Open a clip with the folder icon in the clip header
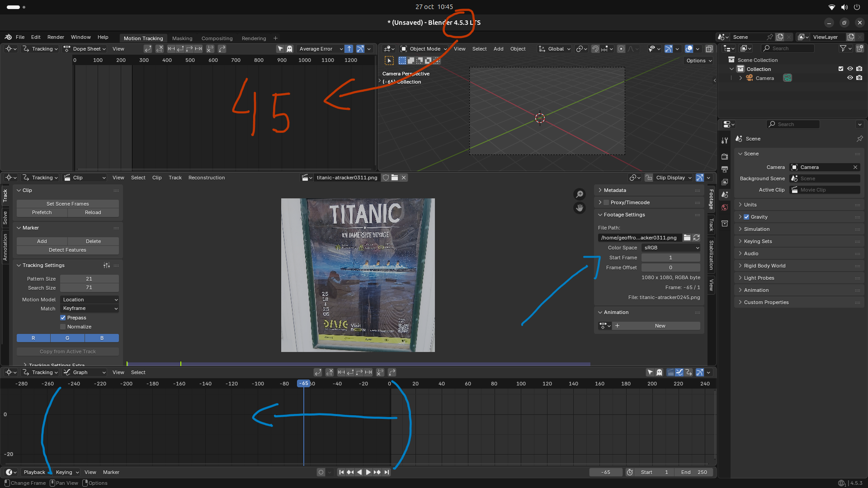 coord(395,178)
